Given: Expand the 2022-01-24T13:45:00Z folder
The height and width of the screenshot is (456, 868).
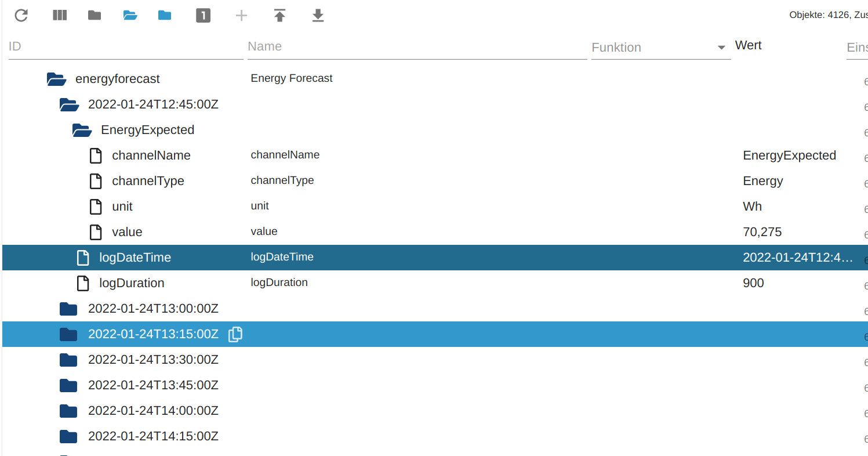Looking at the screenshot, I should tap(68, 385).
